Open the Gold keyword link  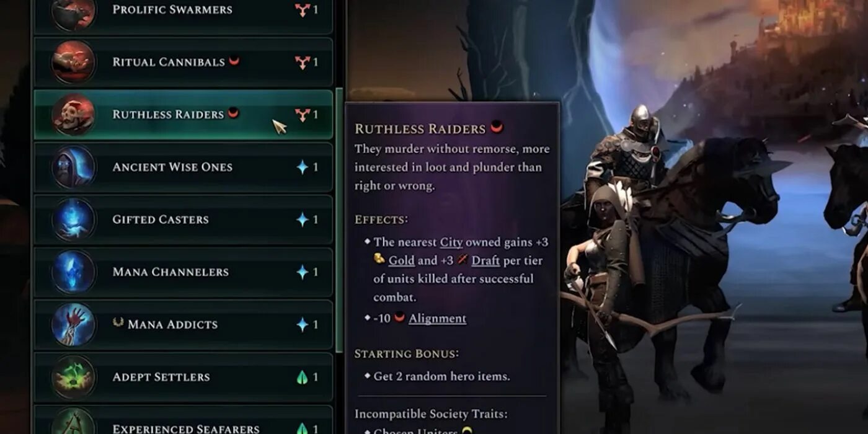(x=401, y=261)
